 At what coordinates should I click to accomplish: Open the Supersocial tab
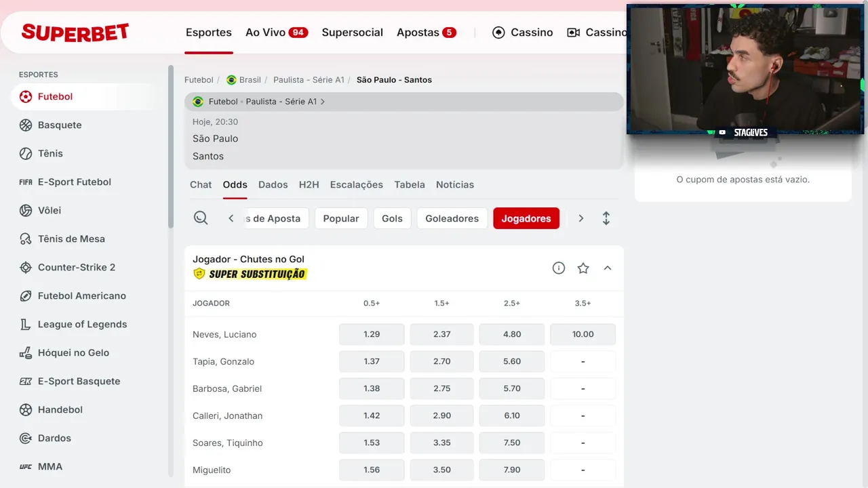pyautogui.click(x=353, y=33)
